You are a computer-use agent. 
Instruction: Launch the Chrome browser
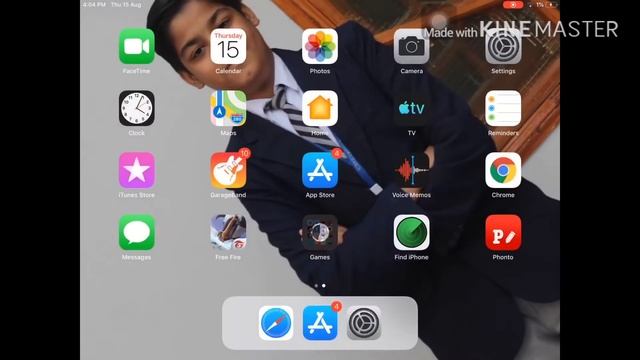(x=503, y=170)
